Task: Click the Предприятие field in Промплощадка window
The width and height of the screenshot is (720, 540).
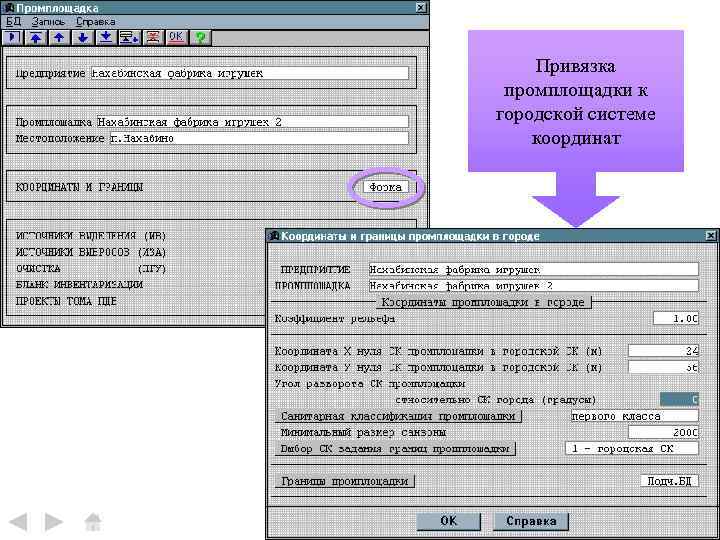Action: [249, 73]
